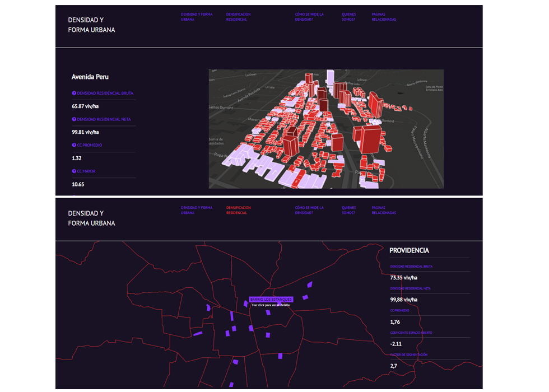
Task: Click 'Densidad y Forma Urbana' site title in lower page
Action: pyautogui.click(x=91, y=218)
